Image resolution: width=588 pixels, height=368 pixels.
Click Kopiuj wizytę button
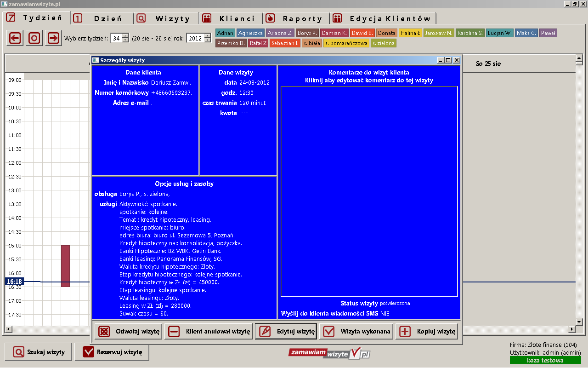click(427, 331)
